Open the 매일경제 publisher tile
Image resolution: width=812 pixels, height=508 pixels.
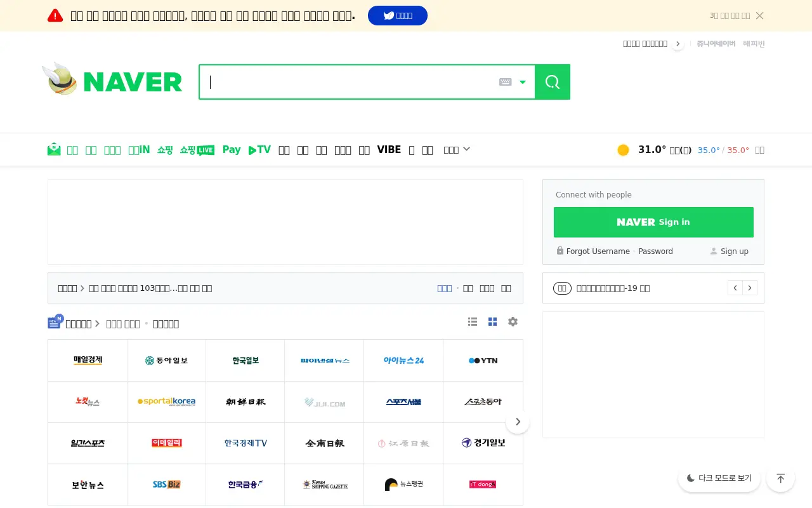point(88,361)
